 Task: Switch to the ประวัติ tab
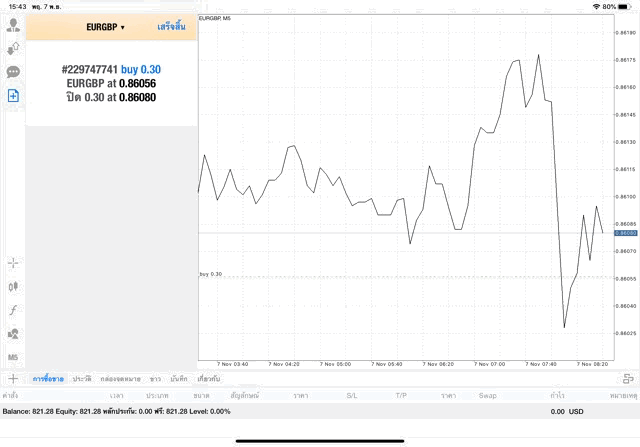pyautogui.click(x=81, y=379)
